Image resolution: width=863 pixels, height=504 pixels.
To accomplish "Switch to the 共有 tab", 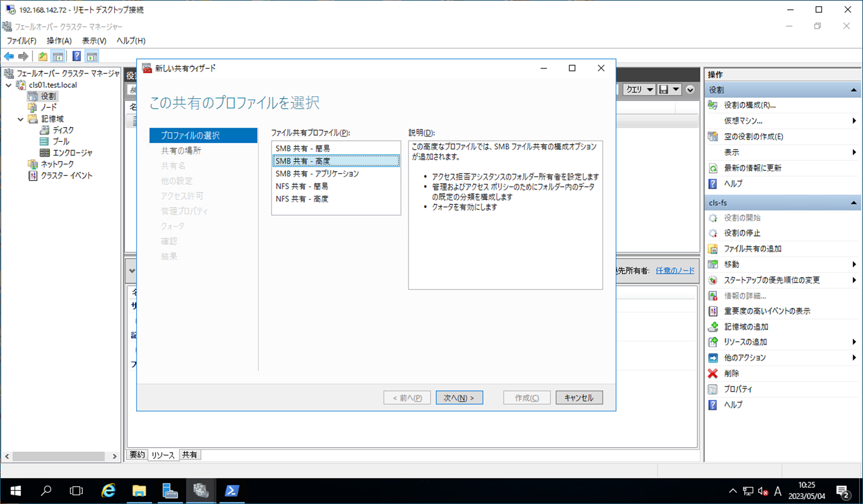I will [189, 455].
